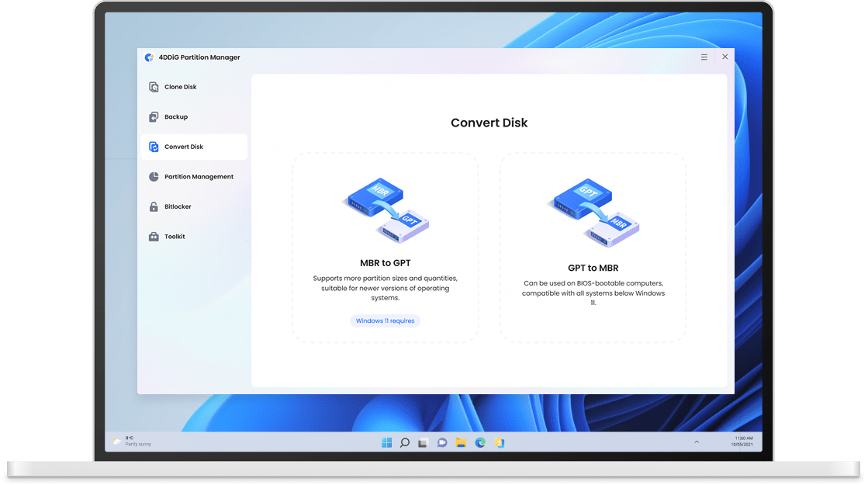Open the Toolkit briefcase icon

pos(154,237)
